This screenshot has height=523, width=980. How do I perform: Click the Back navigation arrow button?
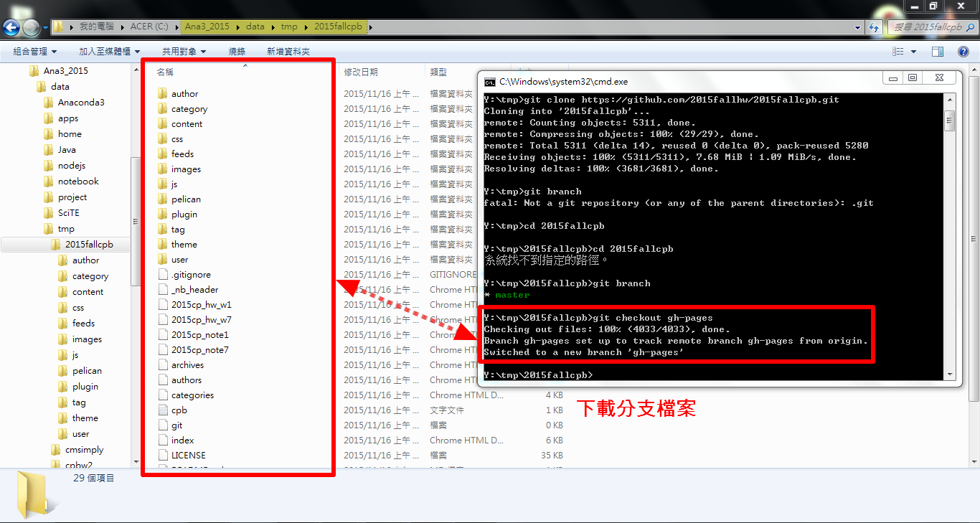point(11,27)
